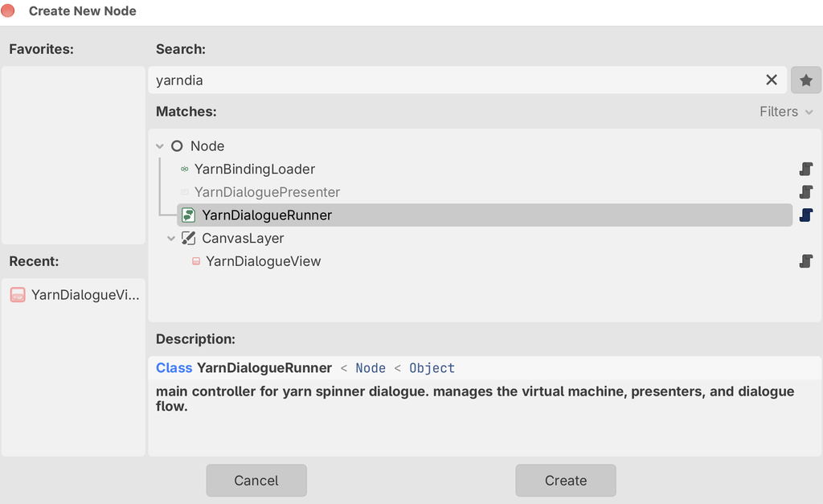Viewport: 823px width, 504px height.
Task: Select the greyed YarnDialoguePresenter entry
Action: [267, 192]
